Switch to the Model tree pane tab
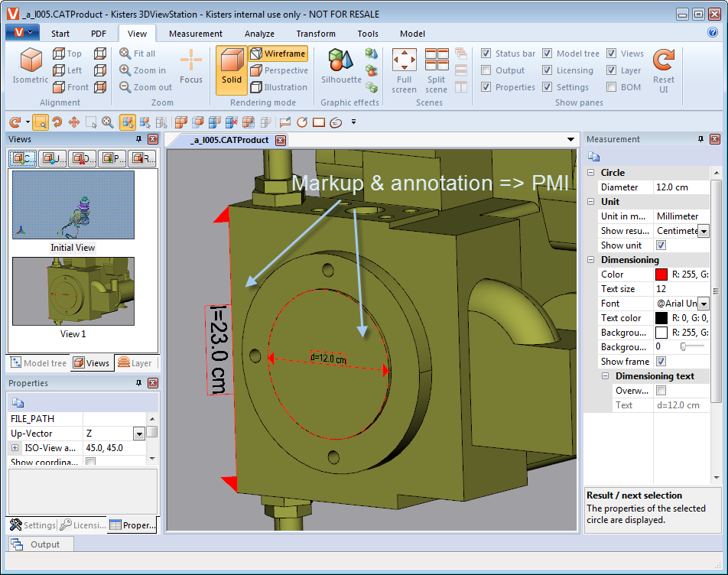The image size is (728, 575). 39,363
